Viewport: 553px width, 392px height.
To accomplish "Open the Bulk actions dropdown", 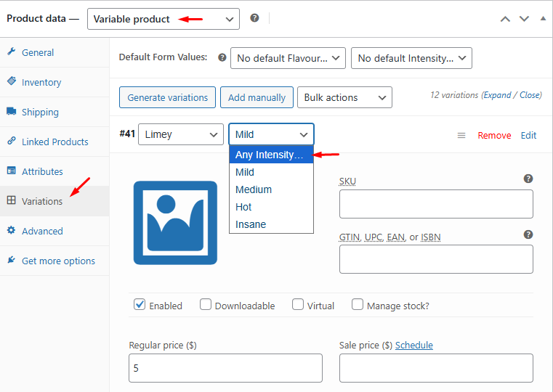I will [x=344, y=97].
